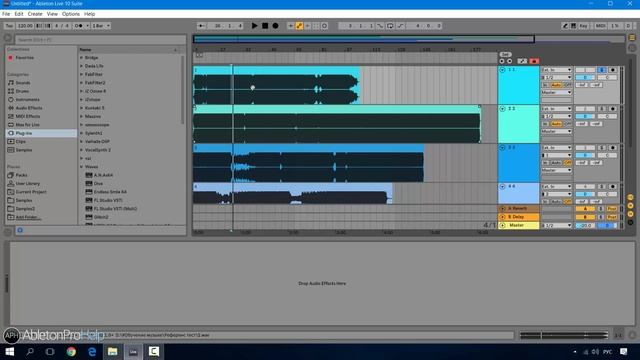
Task: Click the Follow playback icon
Action: [200, 26]
